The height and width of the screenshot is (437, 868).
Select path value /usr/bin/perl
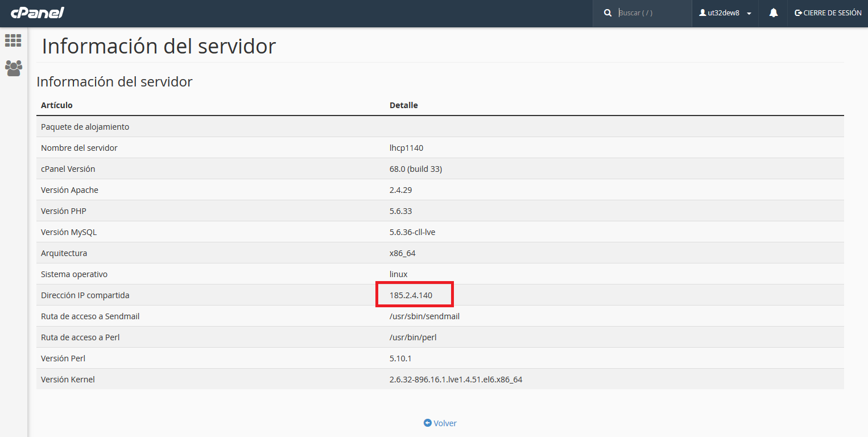(413, 337)
